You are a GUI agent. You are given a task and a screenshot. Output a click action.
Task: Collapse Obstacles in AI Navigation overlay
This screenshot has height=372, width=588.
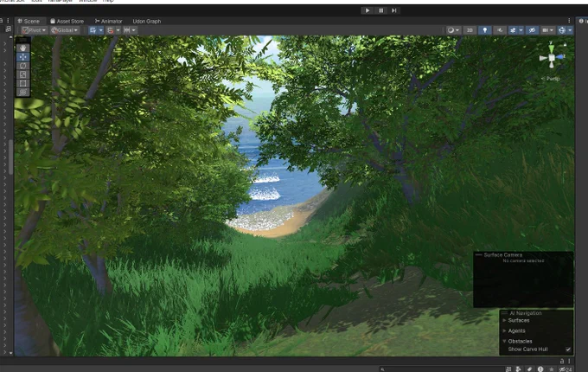[504, 341]
